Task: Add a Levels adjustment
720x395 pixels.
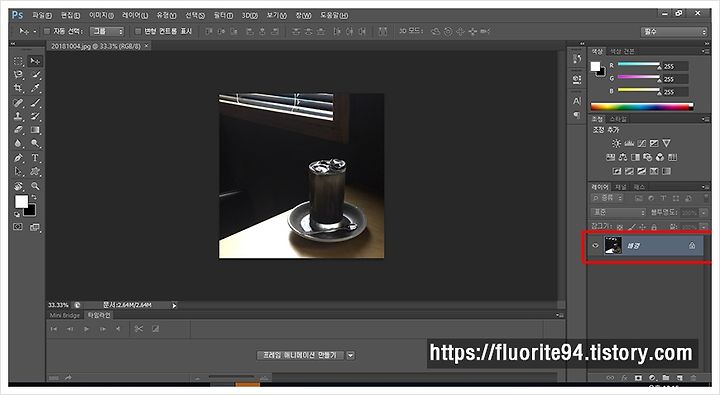Action: pyautogui.click(x=629, y=143)
